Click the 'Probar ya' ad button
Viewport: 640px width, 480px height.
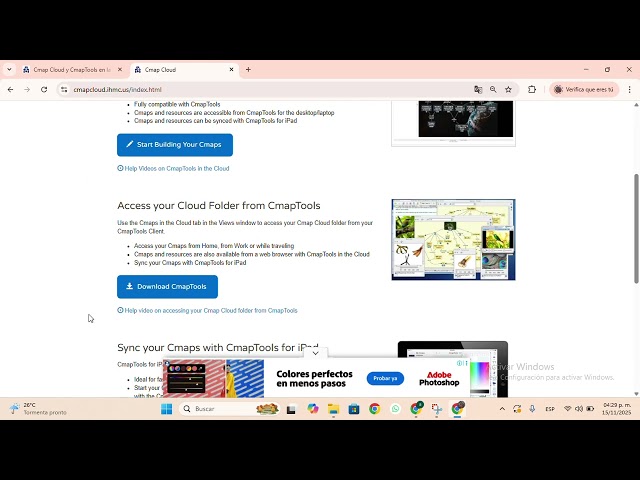tap(385, 378)
